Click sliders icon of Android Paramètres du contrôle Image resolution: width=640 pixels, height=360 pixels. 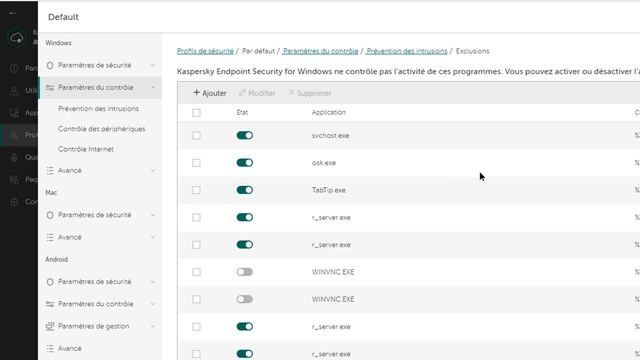click(50, 304)
